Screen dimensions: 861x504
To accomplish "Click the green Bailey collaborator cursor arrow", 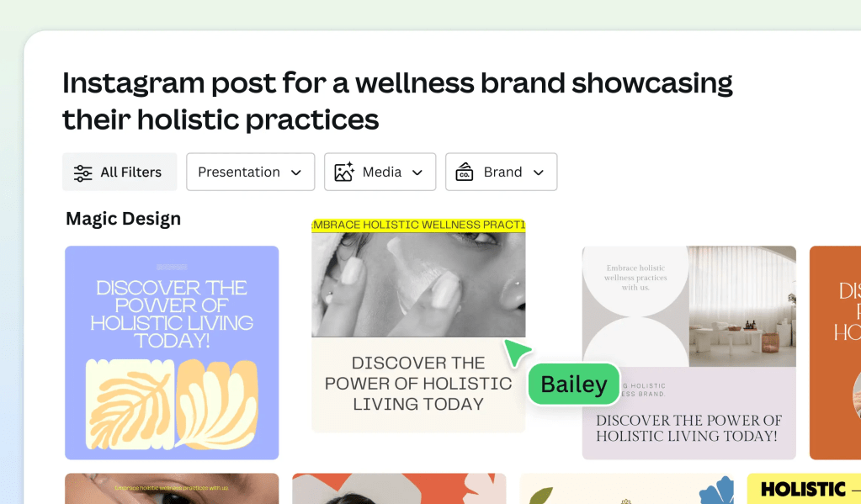I will pyautogui.click(x=518, y=352).
